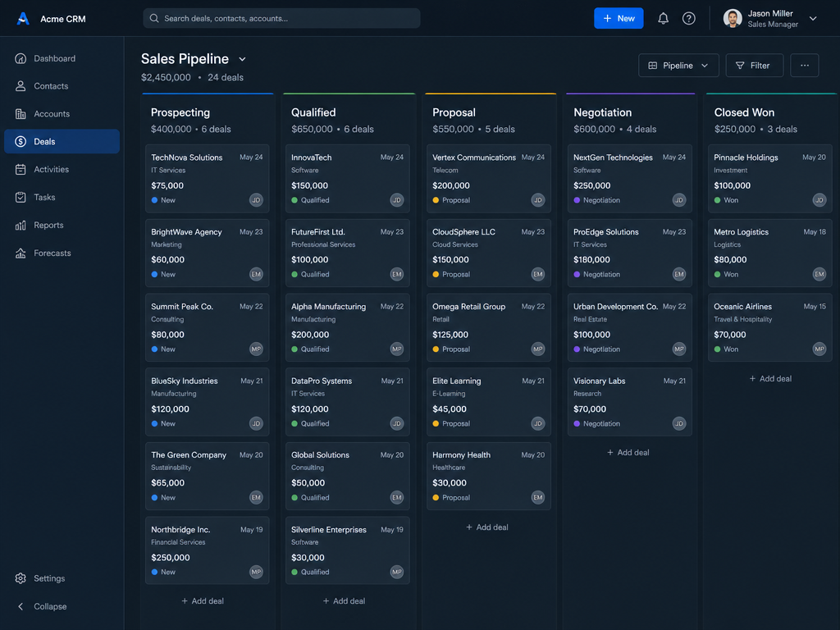Open the Reports bar chart icon
The width and height of the screenshot is (840, 630).
(x=21, y=225)
